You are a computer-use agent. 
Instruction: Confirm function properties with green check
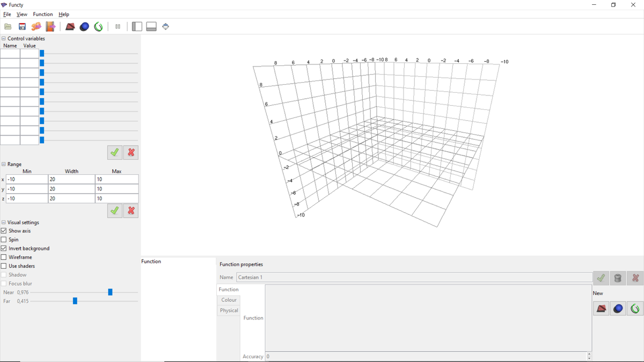pos(601,278)
